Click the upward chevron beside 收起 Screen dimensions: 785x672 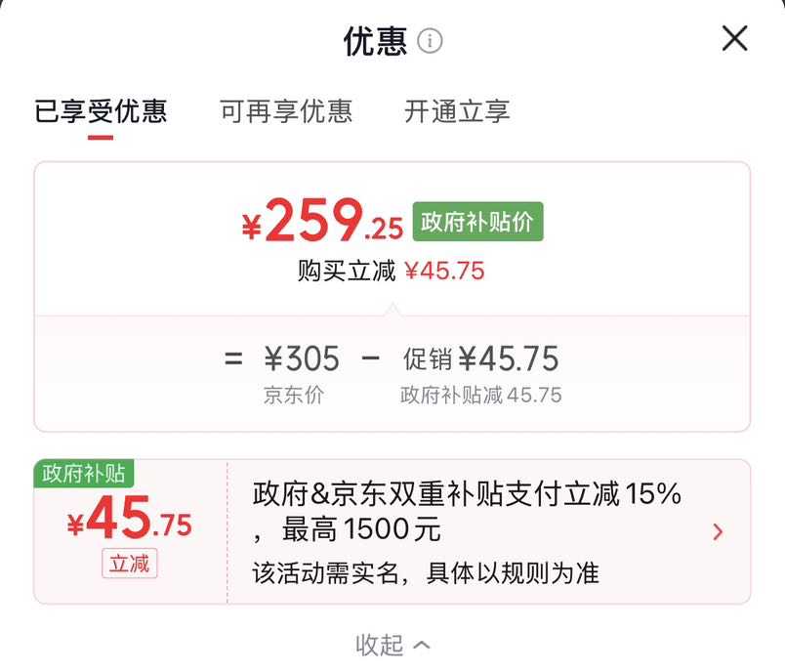tap(422, 645)
